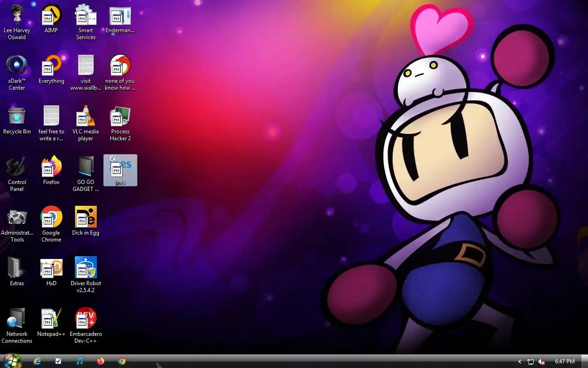
Task: Open Driver Robot v2.5.4.2 shortcut
Action: coord(86,275)
